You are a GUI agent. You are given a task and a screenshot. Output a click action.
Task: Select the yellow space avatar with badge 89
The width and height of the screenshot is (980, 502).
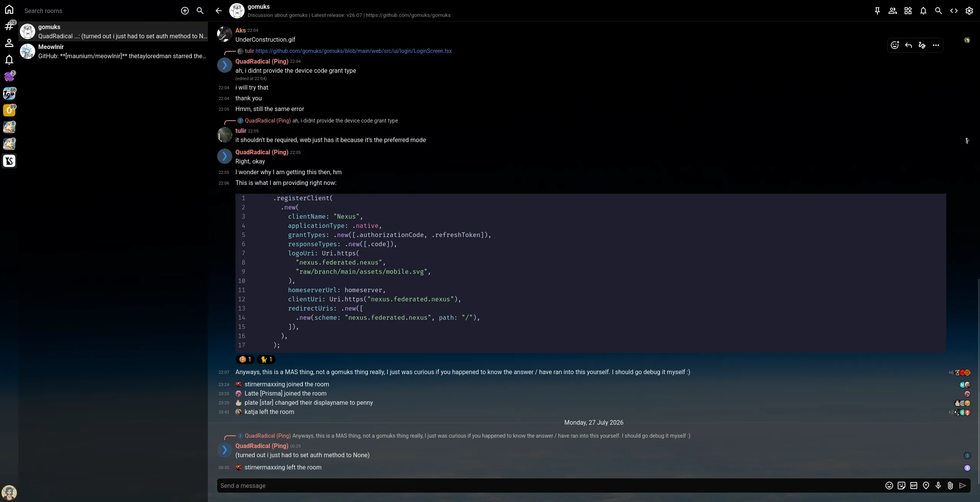click(x=9, y=110)
